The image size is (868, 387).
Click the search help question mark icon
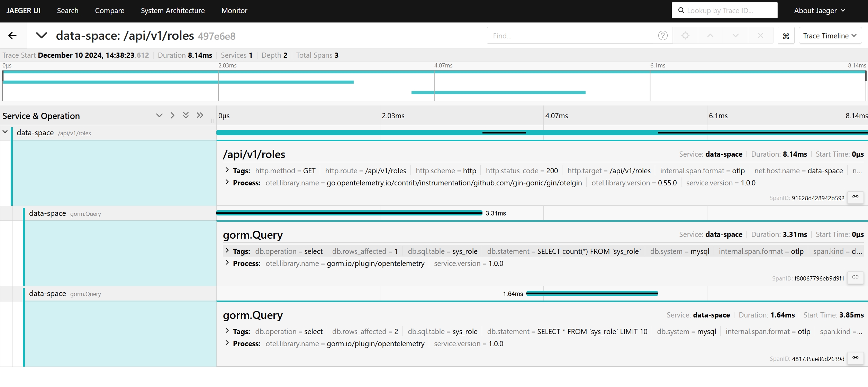click(x=662, y=36)
